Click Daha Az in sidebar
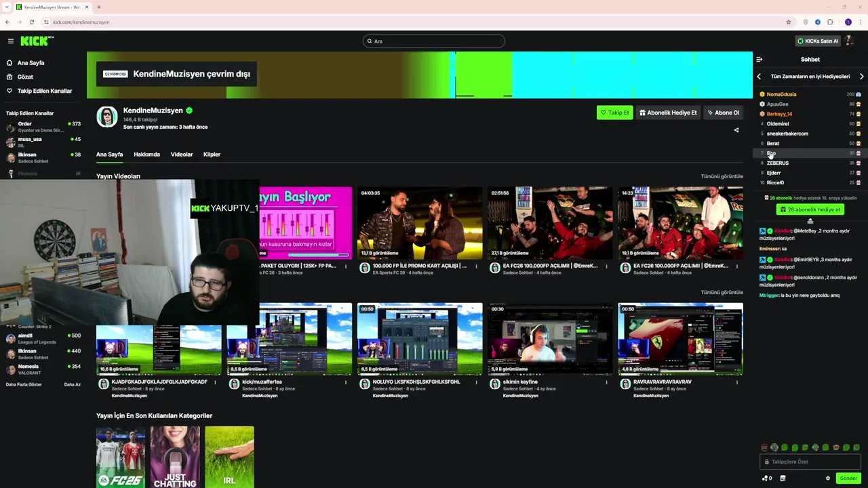Viewport: 868px width, 488px height. click(x=72, y=384)
